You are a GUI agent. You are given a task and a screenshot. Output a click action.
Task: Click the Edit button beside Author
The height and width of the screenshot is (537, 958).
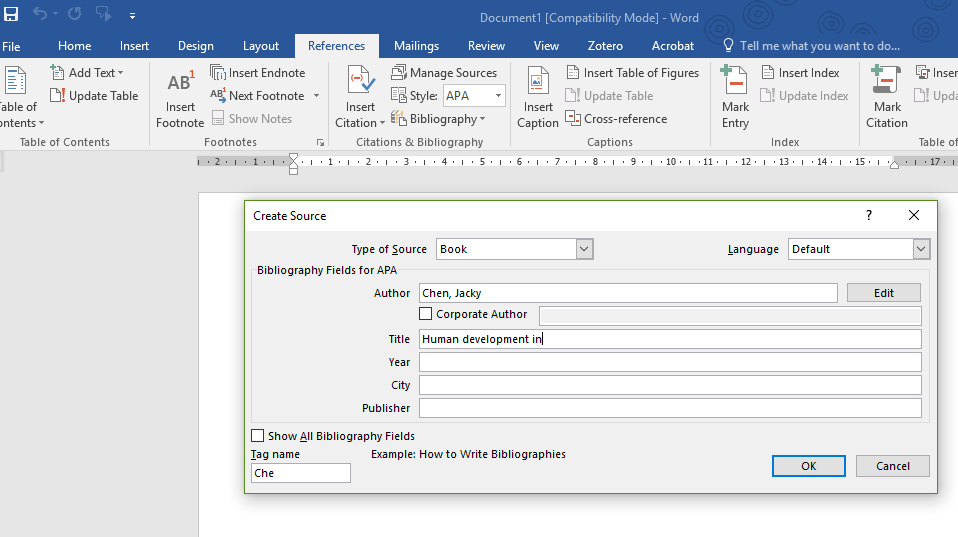pos(883,293)
